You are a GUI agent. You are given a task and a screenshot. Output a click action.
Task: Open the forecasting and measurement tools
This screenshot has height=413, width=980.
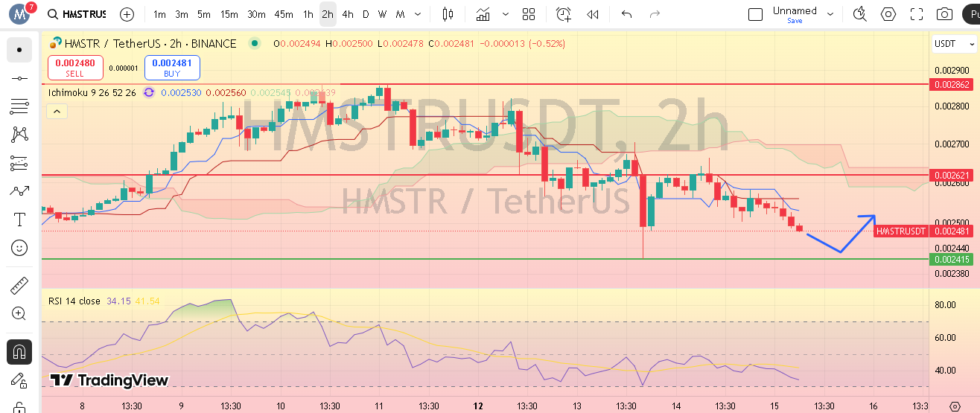[19, 163]
